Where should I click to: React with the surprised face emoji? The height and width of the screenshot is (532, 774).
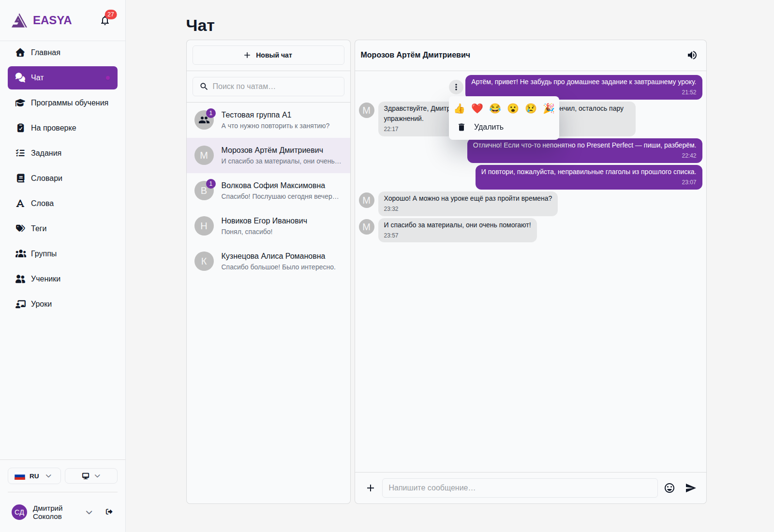tap(513, 108)
